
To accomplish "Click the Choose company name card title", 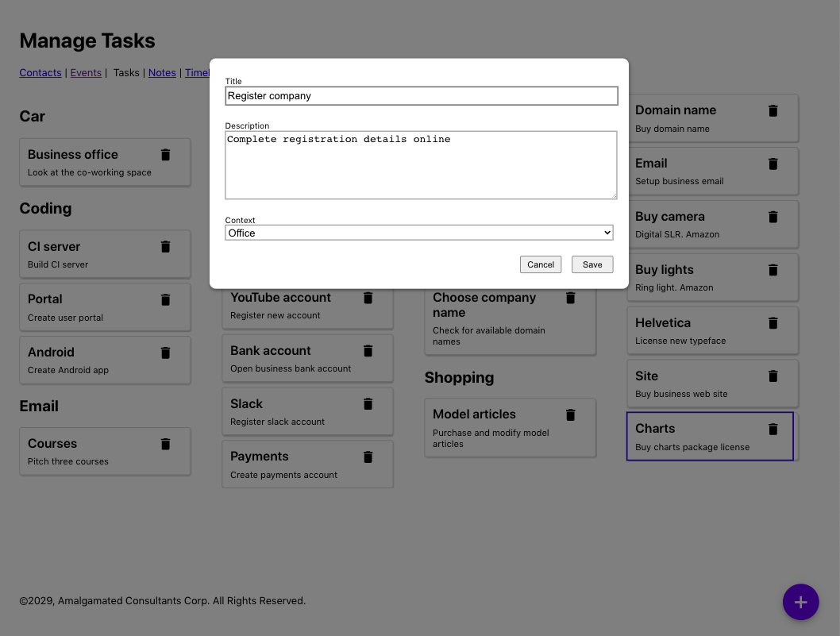I will pyautogui.click(x=484, y=305).
